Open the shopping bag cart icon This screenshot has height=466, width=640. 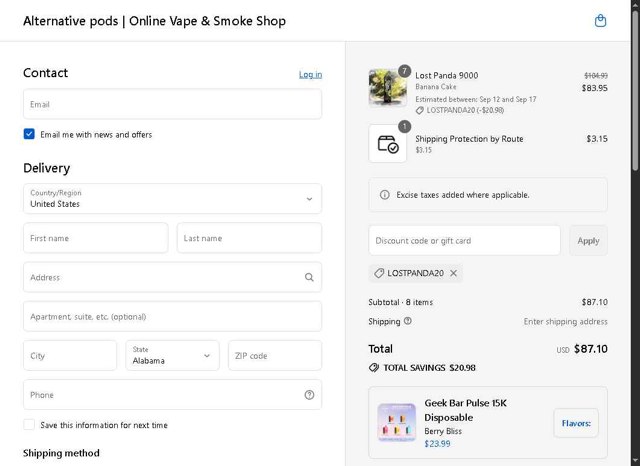(x=600, y=20)
